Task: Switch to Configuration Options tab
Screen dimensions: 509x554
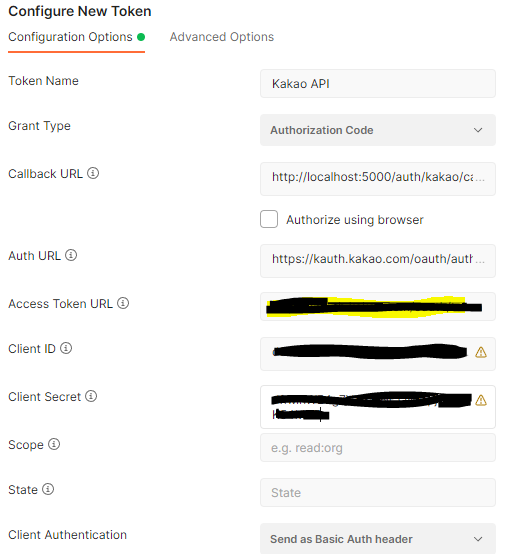Action: pyautogui.click(x=76, y=37)
